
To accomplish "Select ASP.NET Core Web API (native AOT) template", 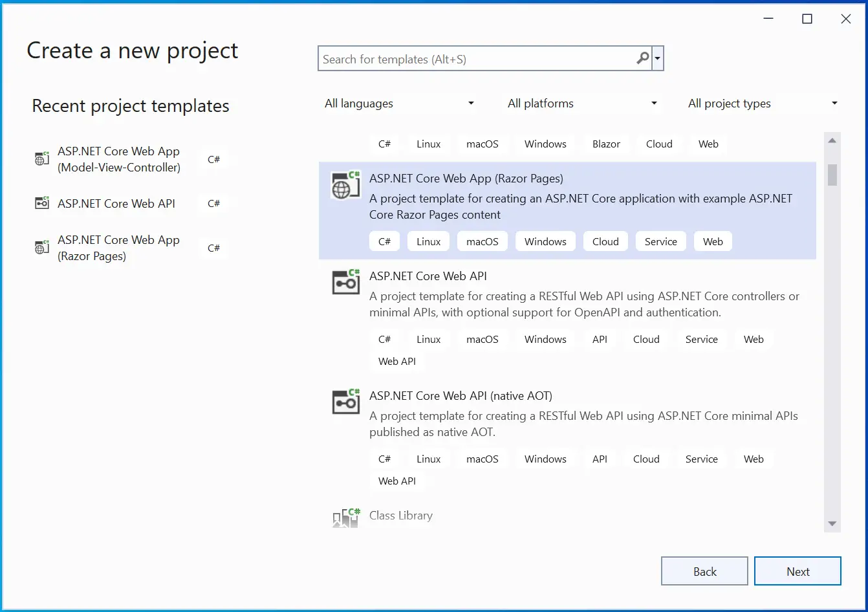I will click(x=461, y=396).
